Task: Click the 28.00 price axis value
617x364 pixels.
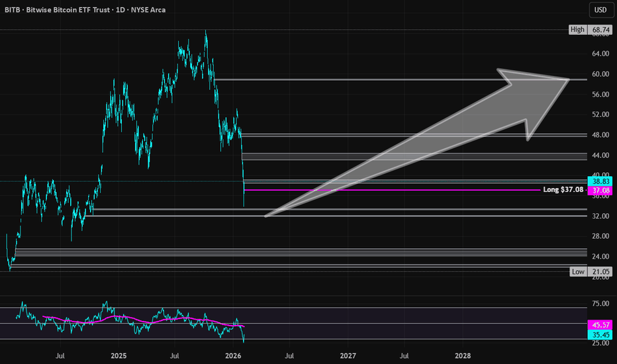Action: tap(600, 236)
